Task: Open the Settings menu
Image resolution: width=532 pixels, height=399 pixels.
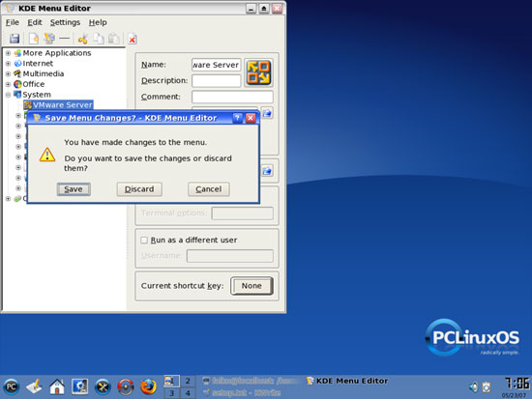Action: point(65,22)
